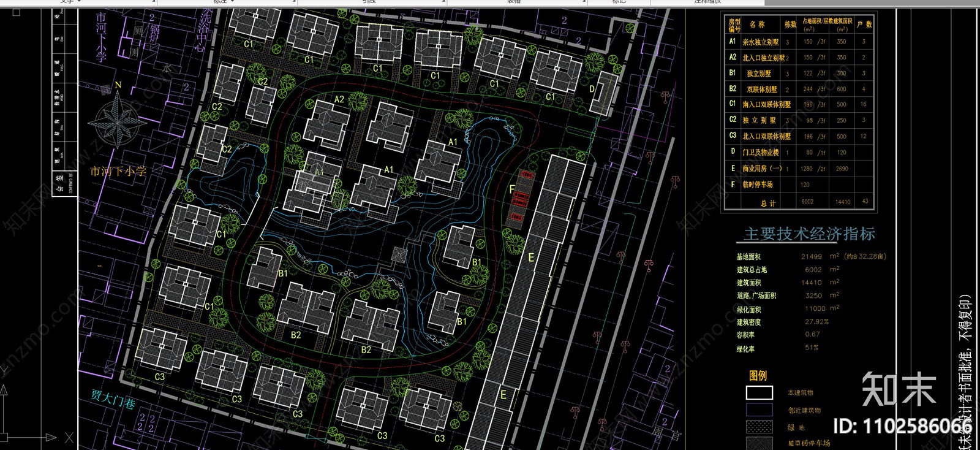This screenshot has height=450, width=980.
Task: Click the 图例 legend heading
Action: pos(758,375)
